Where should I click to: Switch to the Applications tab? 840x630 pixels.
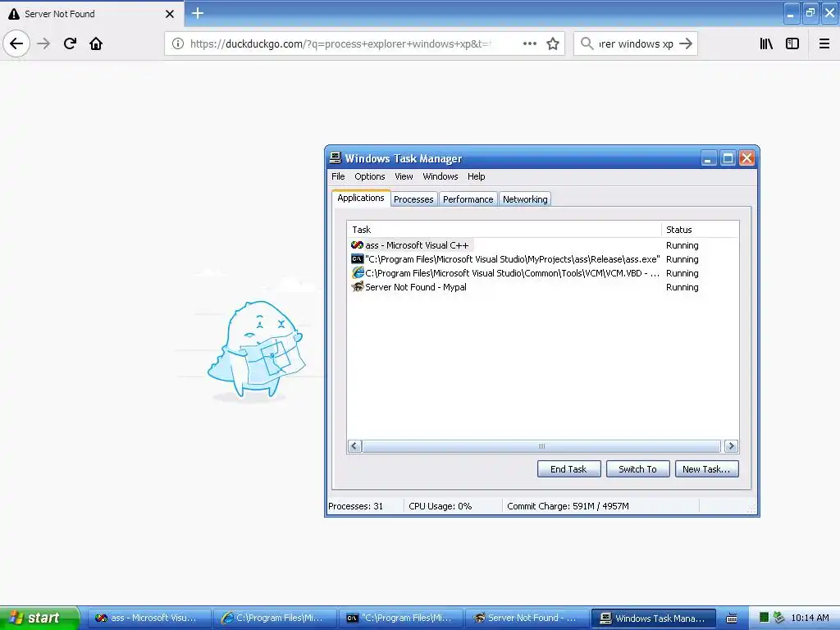(361, 198)
